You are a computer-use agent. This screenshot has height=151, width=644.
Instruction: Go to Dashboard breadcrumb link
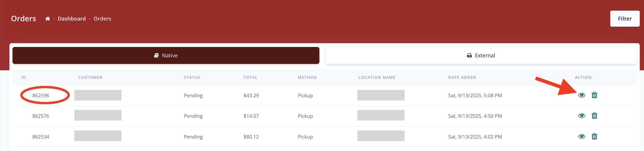[x=72, y=19]
